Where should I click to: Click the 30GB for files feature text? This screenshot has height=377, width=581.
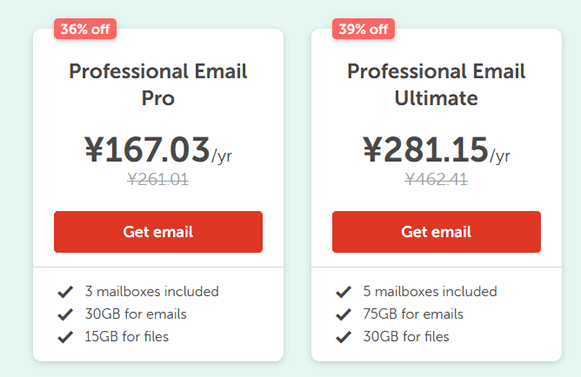pos(406,337)
